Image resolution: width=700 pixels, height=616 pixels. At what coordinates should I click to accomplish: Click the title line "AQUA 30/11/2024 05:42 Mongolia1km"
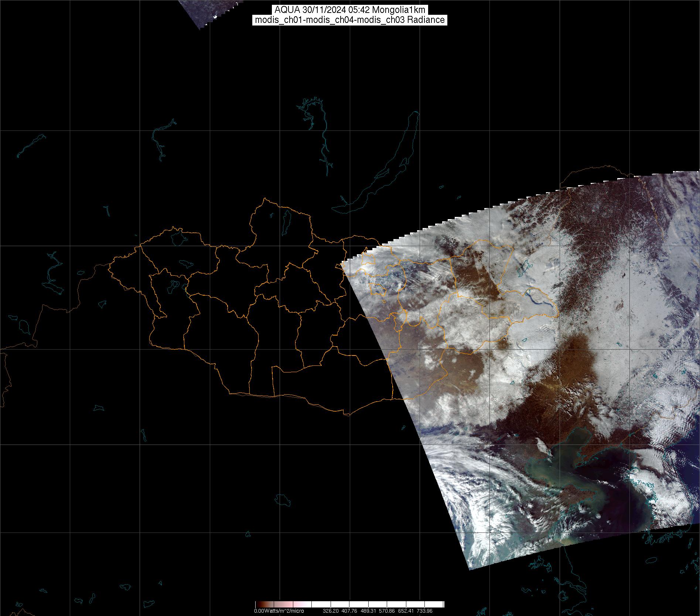[349, 10]
